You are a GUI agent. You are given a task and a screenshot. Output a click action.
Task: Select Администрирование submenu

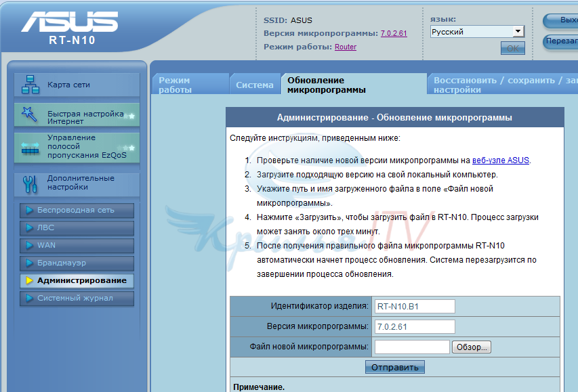coord(77,281)
